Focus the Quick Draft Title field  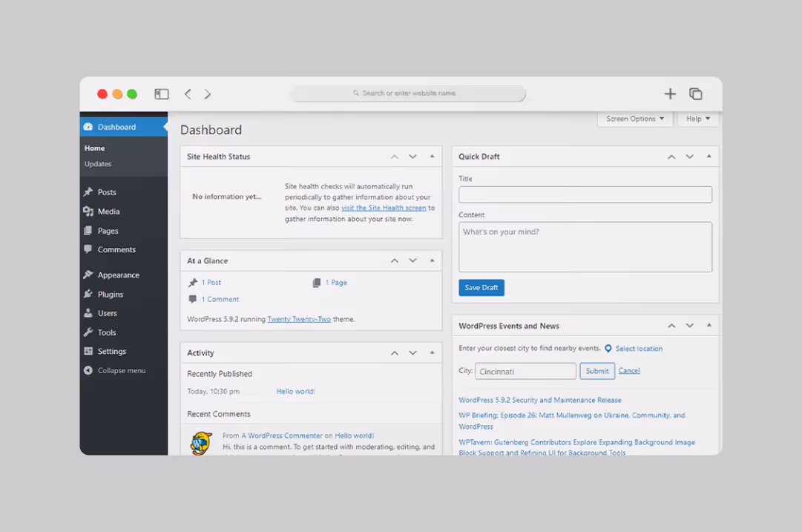[585, 194]
